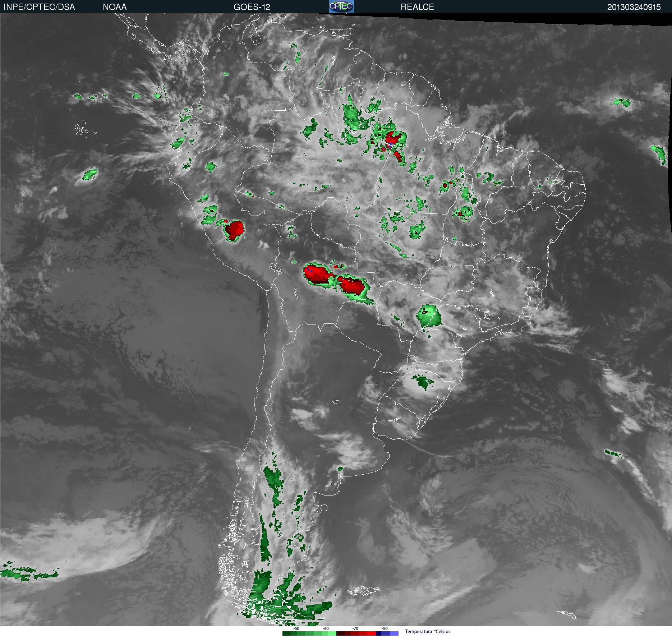
Task: Click the CPTEC logo in the header
Action: (341, 6)
